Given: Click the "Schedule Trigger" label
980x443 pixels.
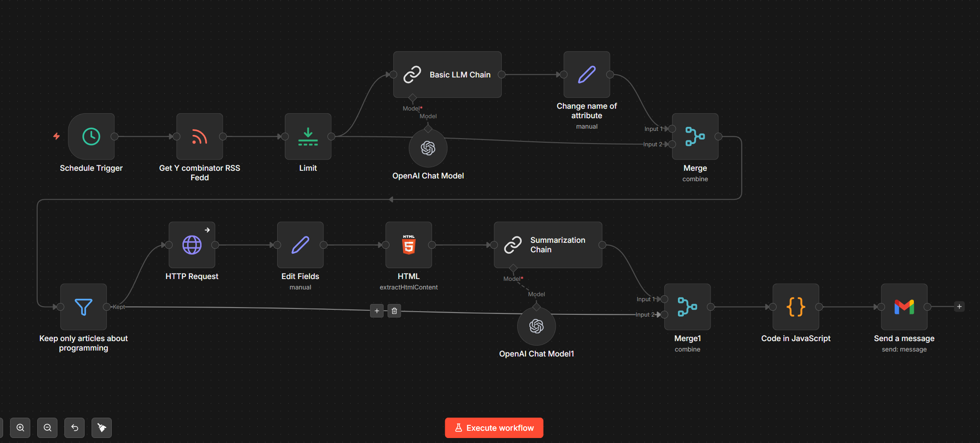Looking at the screenshot, I should [91, 168].
